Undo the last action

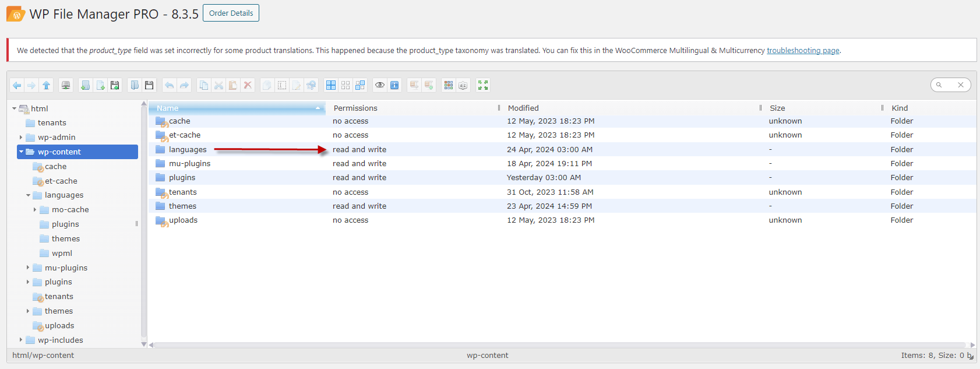169,85
